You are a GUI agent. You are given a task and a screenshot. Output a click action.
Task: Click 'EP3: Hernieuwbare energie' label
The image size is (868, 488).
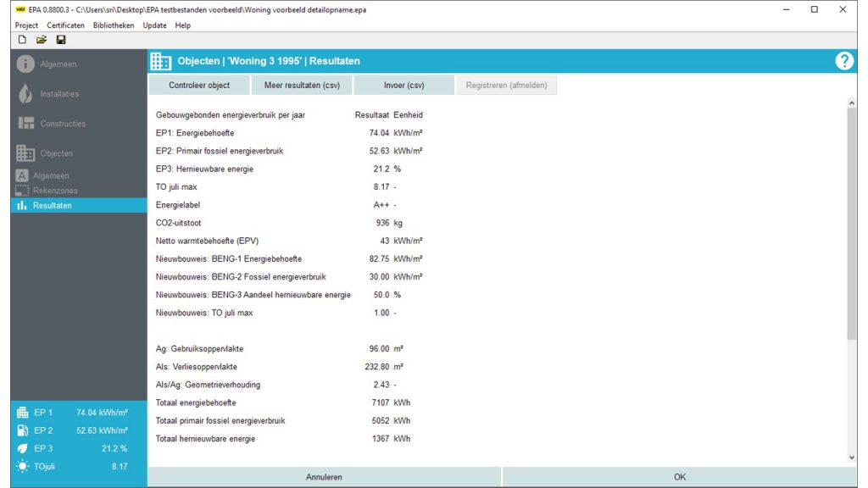[x=204, y=169]
